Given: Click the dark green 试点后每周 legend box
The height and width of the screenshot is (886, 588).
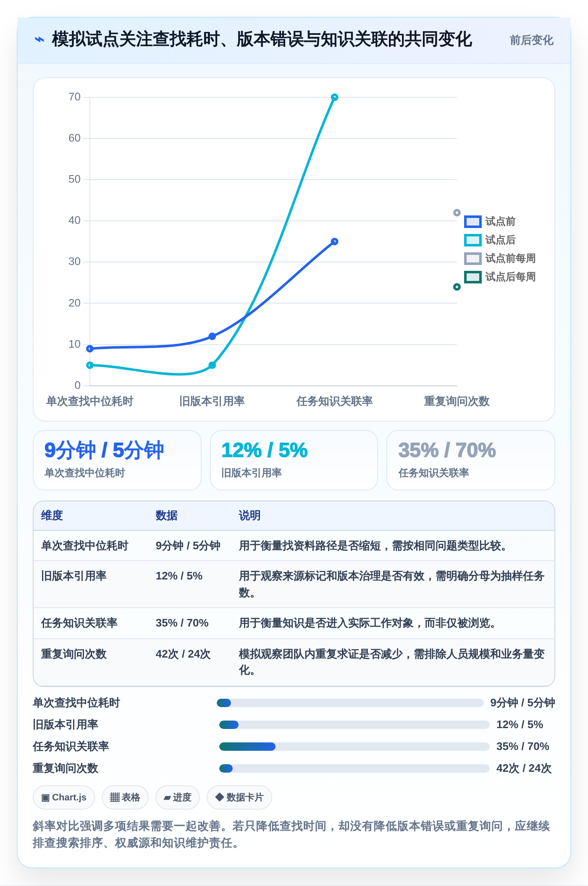Looking at the screenshot, I should point(472,277).
